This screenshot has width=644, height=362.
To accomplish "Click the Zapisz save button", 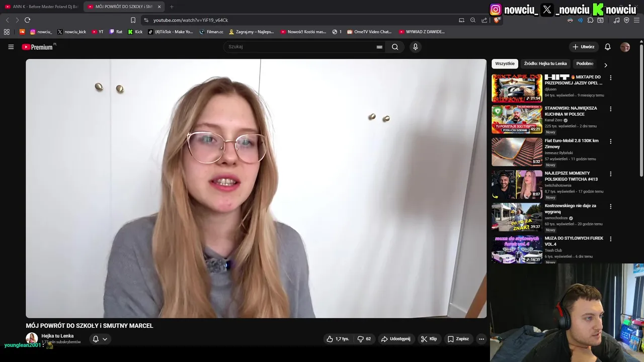I will coord(458,339).
